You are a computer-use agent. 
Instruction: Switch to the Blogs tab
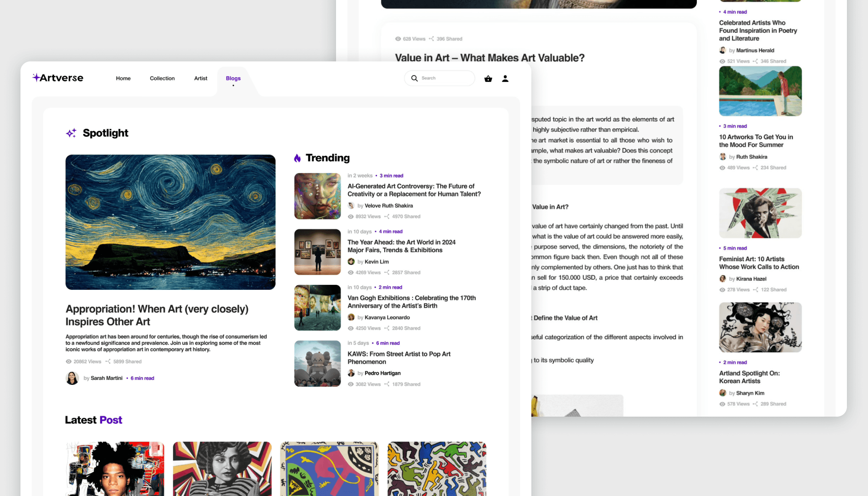coord(233,79)
